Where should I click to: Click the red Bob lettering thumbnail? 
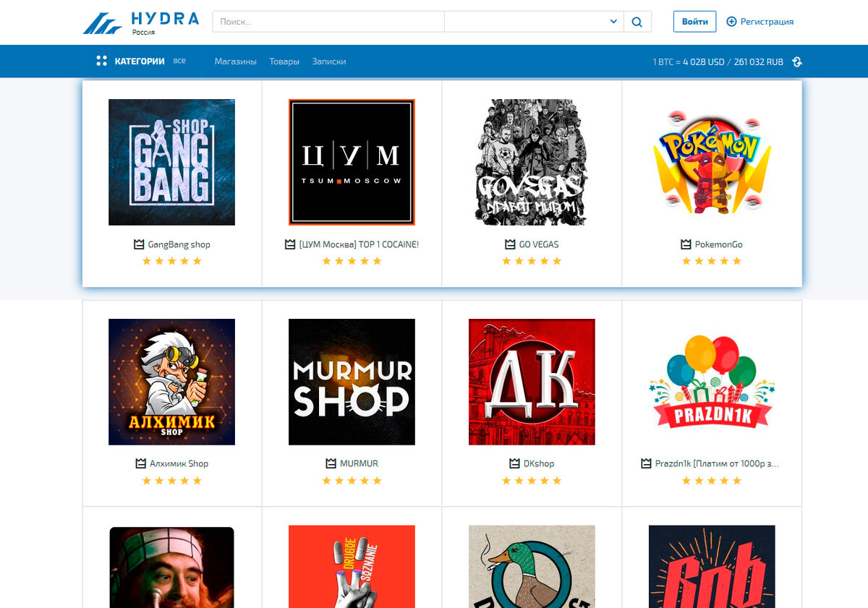click(712, 567)
